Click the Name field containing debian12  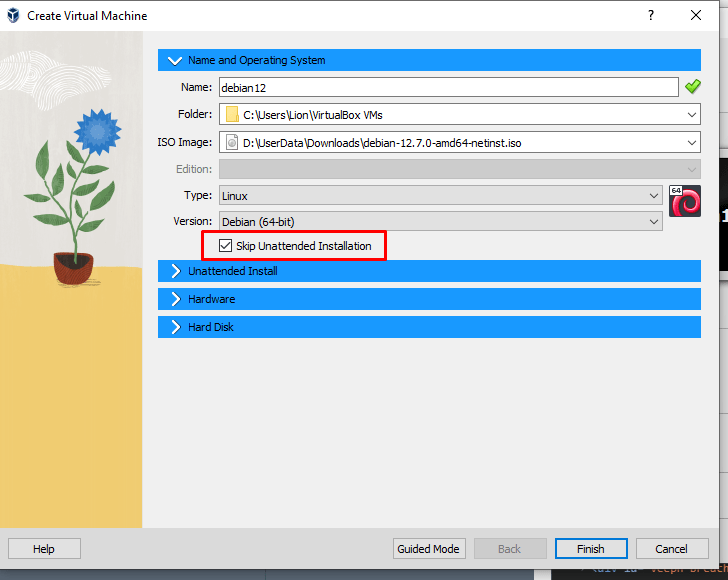[x=448, y=87]
